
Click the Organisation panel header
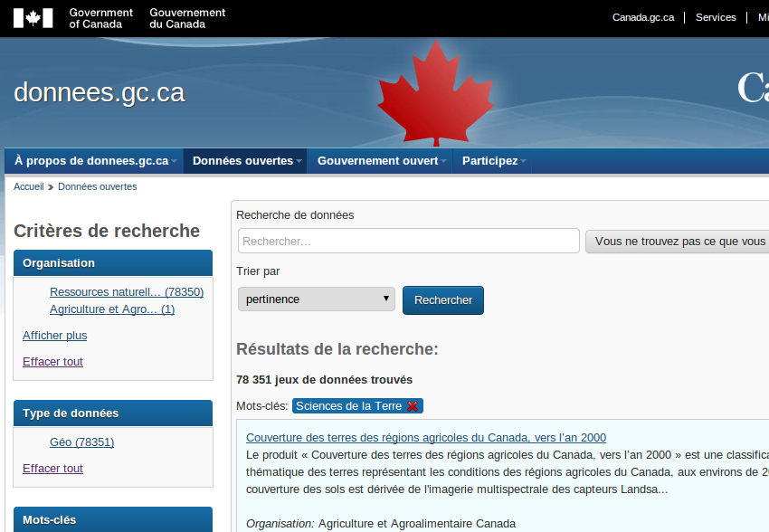click(x=113, y=262)
